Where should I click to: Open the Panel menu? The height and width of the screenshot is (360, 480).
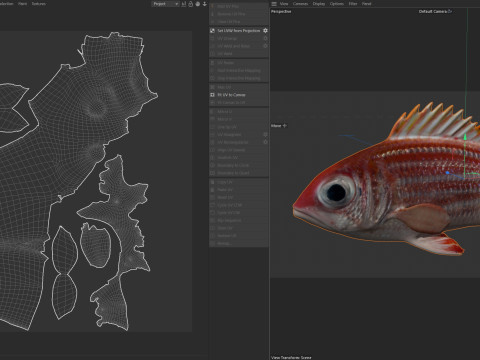tap(366, 4)
